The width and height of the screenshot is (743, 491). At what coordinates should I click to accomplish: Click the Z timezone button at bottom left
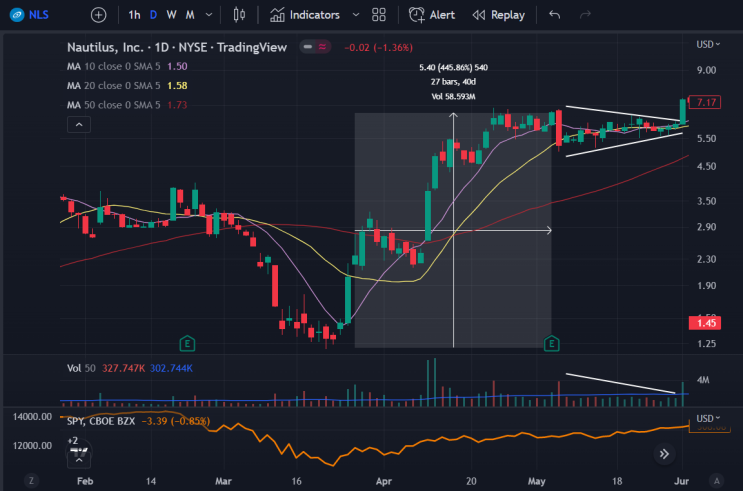pos(31,481)
